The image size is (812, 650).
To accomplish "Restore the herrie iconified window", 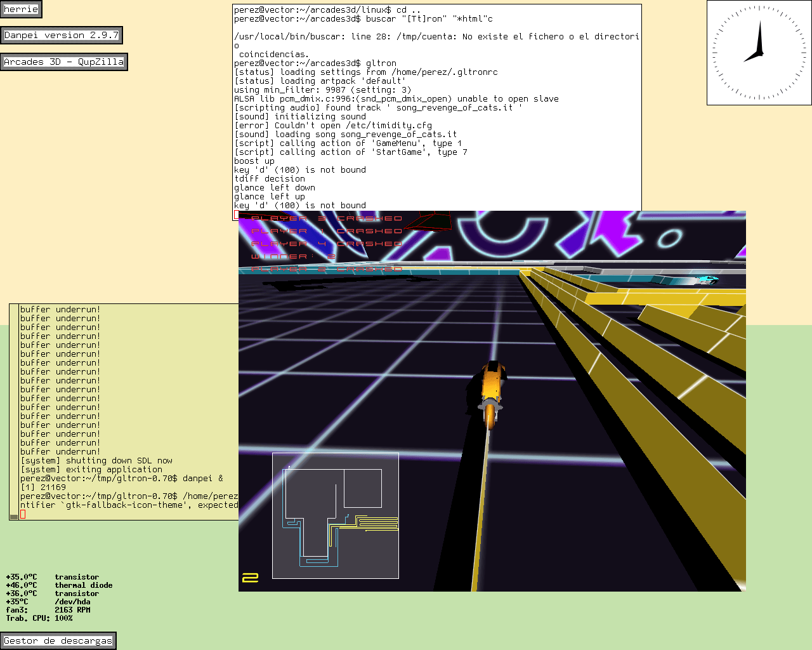I will pos(21,10).
